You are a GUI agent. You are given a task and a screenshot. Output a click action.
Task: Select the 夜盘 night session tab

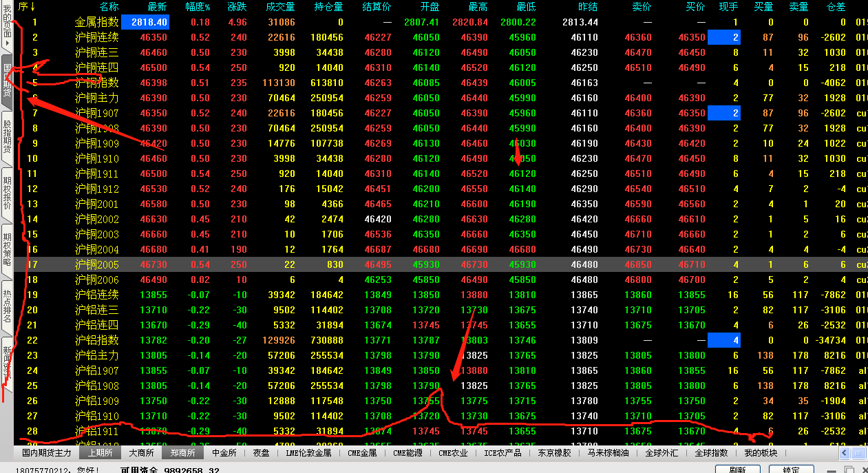tap(261, 453)
